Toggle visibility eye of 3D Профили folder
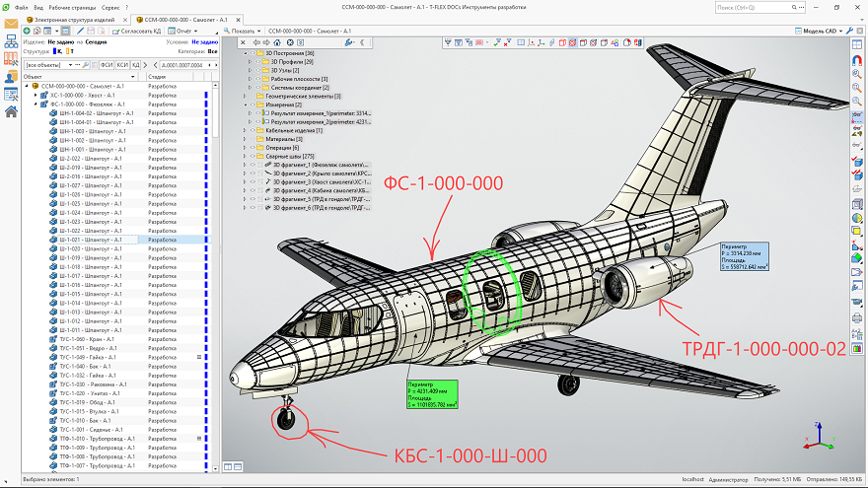The height and width of the screenshot is (488, 868). pyautogui.click(x=257, y=62)
